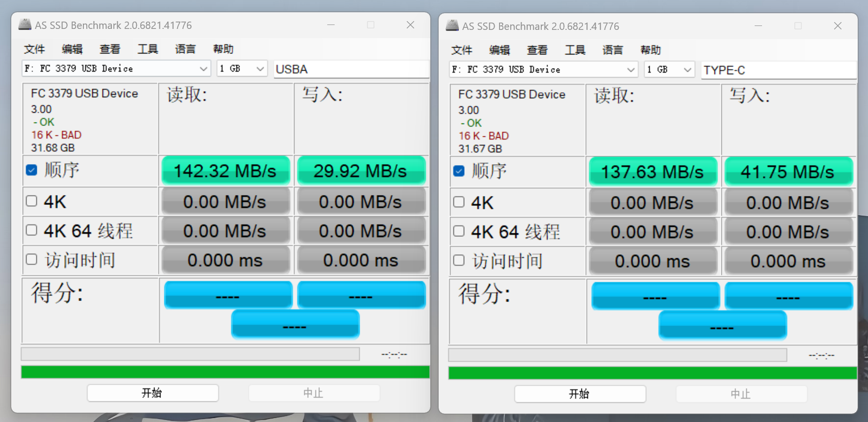
Task: Enable the 4K test checkbox in USBA window
Action: pos(31,201)
